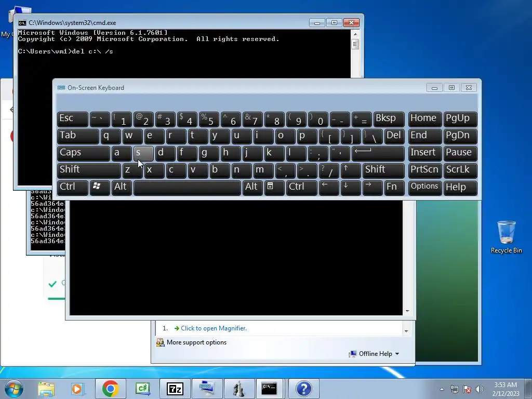Toggle the right Shift key
This screenshot has height=399, width=532.
coord(383,170)
